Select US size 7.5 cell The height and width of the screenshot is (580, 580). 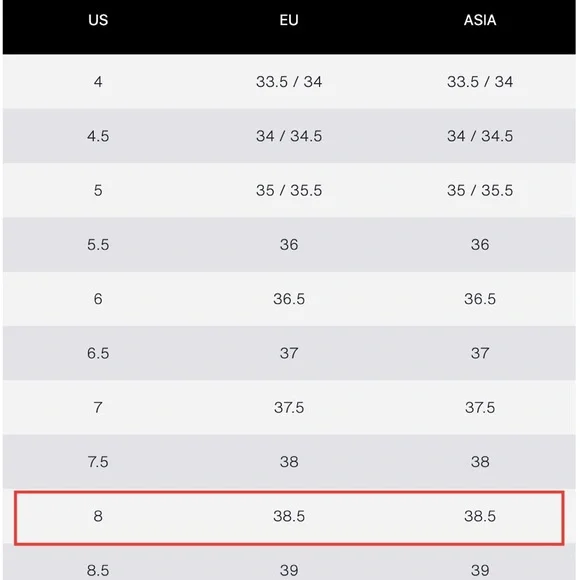tap(98, 462)
